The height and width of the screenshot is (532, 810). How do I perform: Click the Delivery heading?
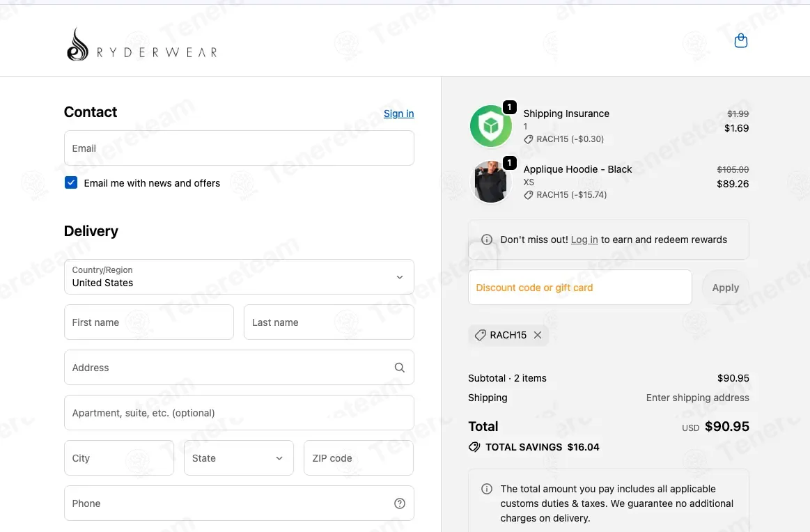[91, 231]
